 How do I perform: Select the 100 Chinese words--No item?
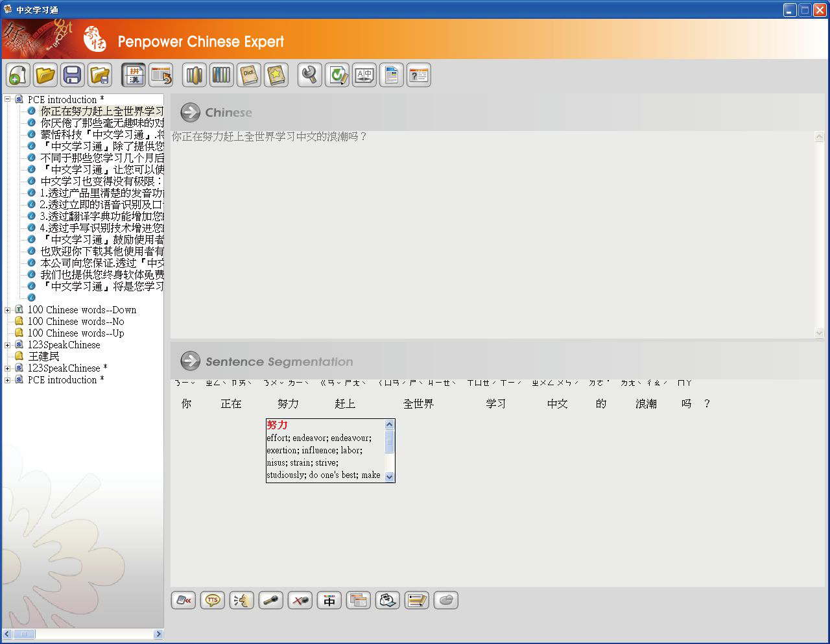(x=76, y=321)
